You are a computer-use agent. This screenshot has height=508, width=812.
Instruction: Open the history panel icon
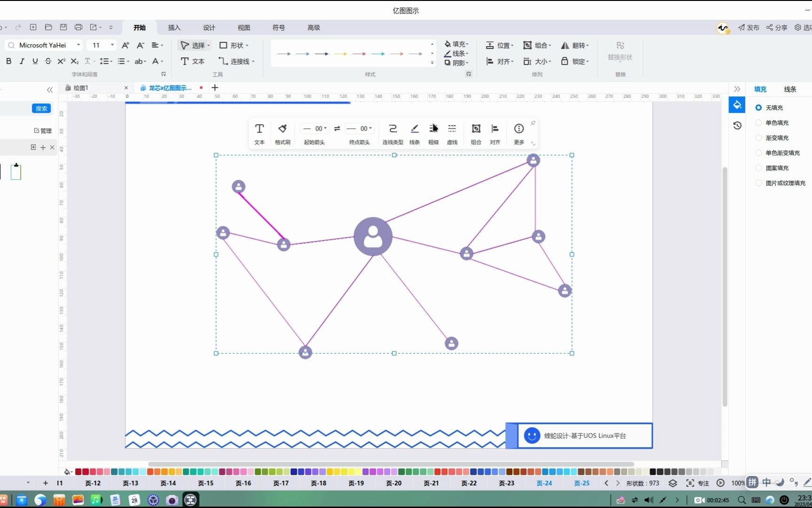click(x=737, y=126)
